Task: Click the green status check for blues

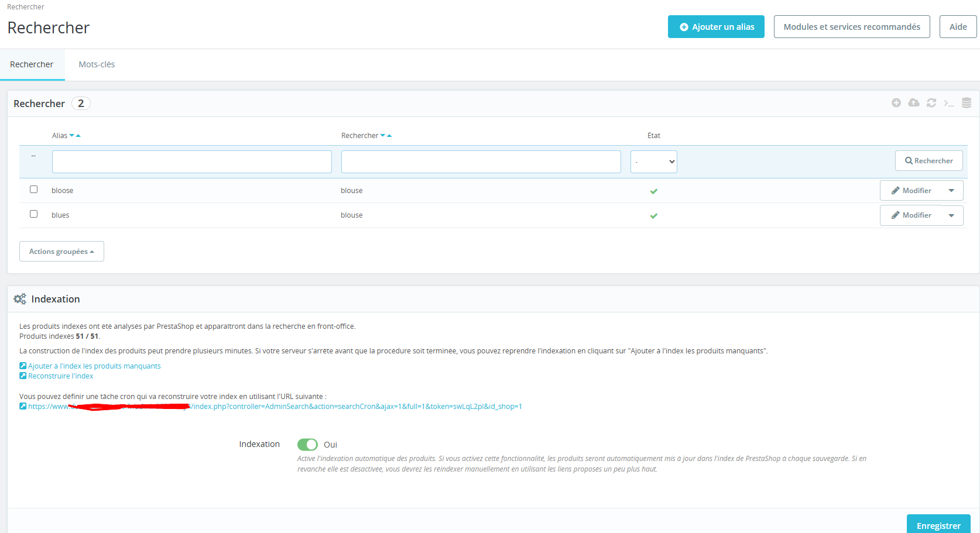Action: coord(654,216)
